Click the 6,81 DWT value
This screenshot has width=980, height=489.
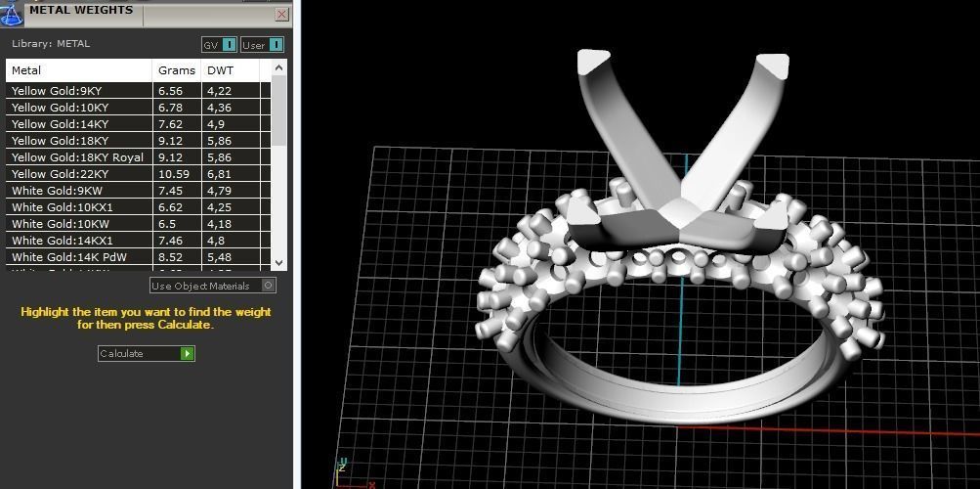[x=219, y=174]
